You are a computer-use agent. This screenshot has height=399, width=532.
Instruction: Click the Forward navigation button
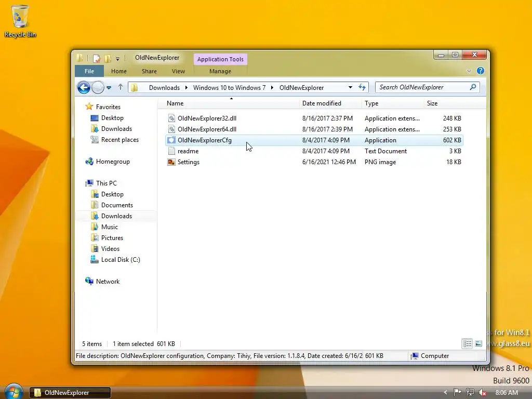pyautogui.click(x=98, y=87)
